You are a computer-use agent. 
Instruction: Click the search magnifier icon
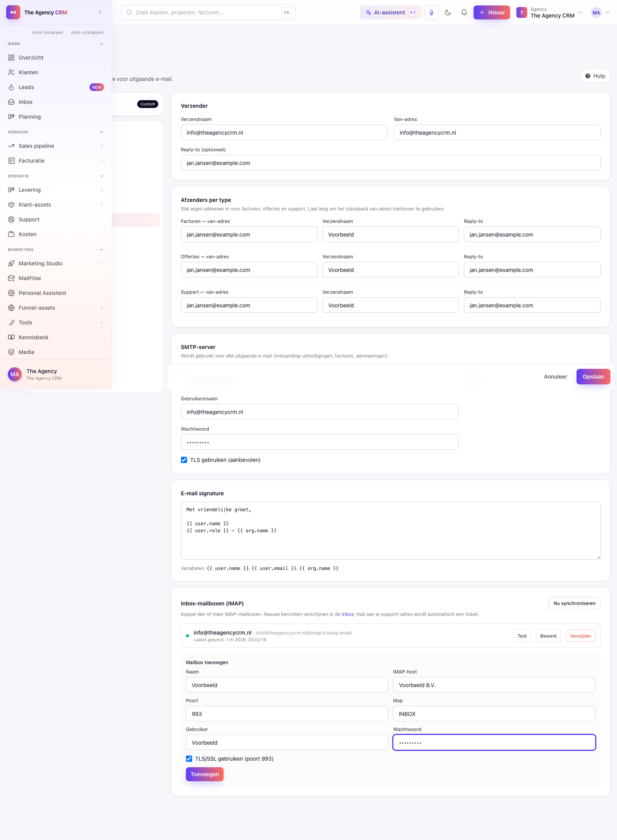tap(129, 12)
